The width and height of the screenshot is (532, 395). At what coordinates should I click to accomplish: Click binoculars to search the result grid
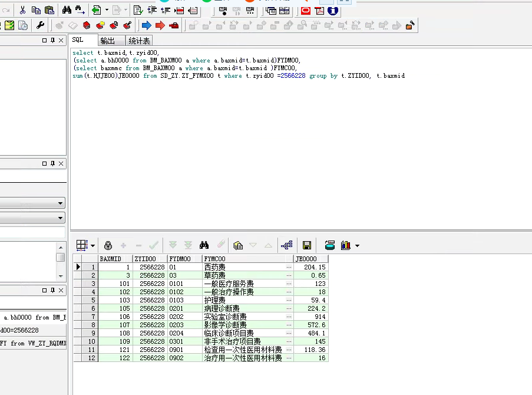(204, 245)
